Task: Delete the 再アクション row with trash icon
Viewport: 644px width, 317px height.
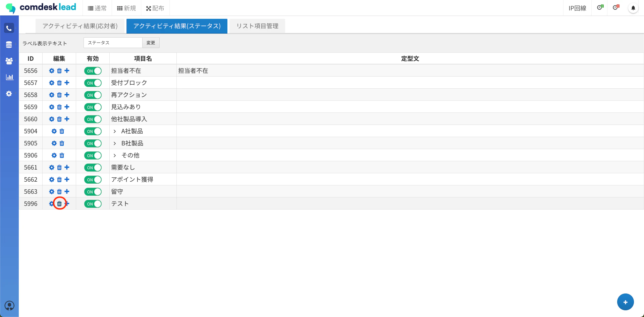Action: pyautogui.click(x=59, y=95)
